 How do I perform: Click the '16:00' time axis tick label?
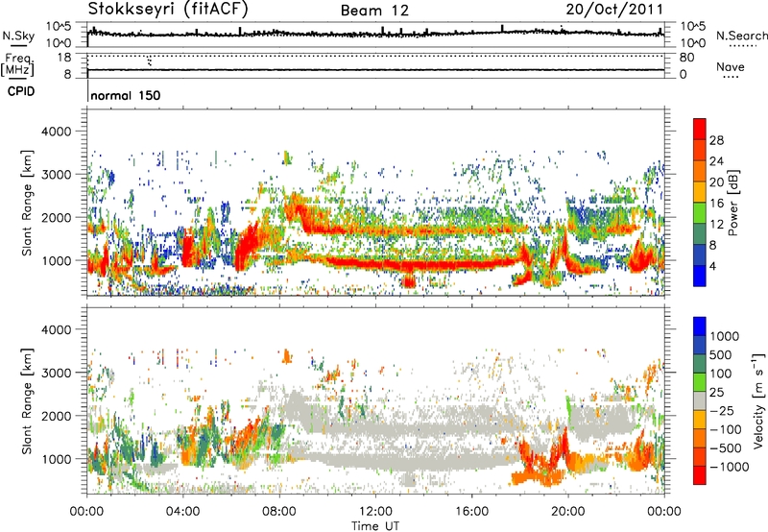click(x=471, y=512)
